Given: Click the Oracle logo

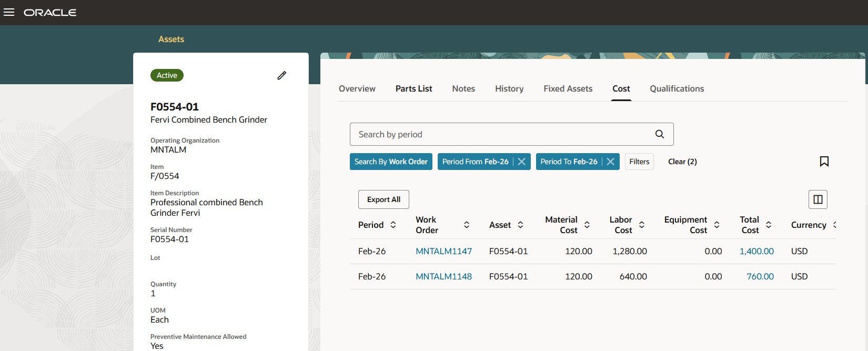Looking at the screenshot, I should point(50,12).
